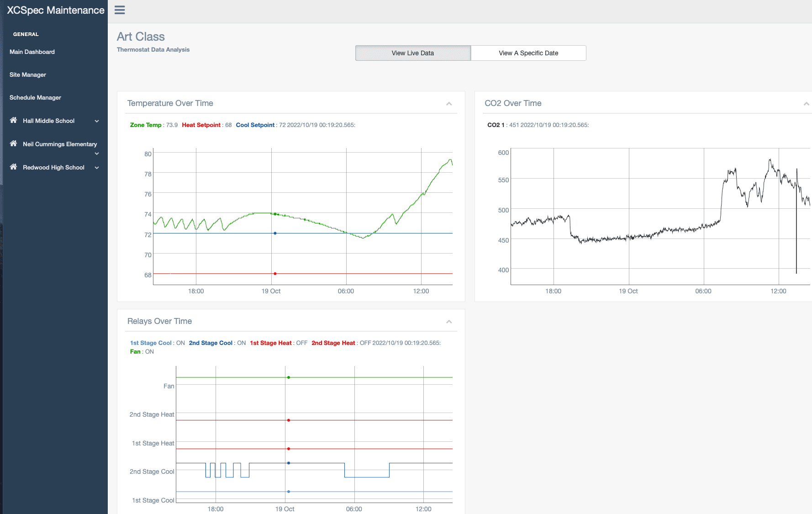Collapse the Relays Over Time panel

(449, 322)
